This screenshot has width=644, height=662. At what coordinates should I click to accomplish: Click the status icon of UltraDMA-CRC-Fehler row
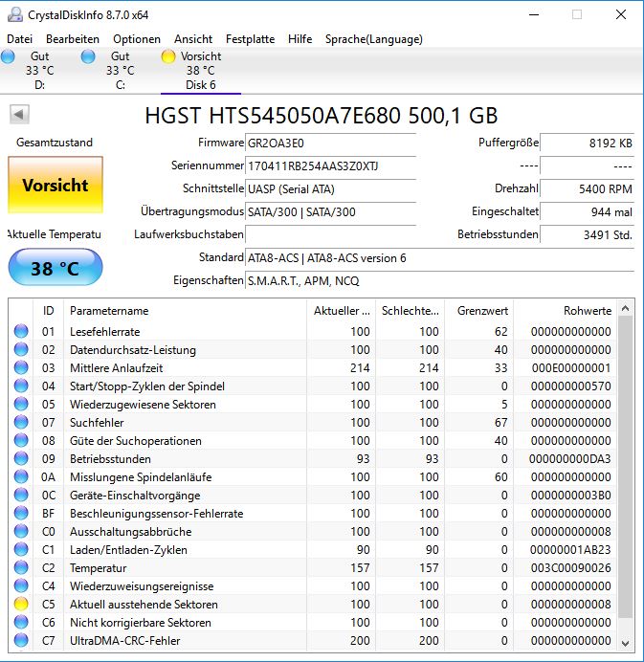click(21, 640)
